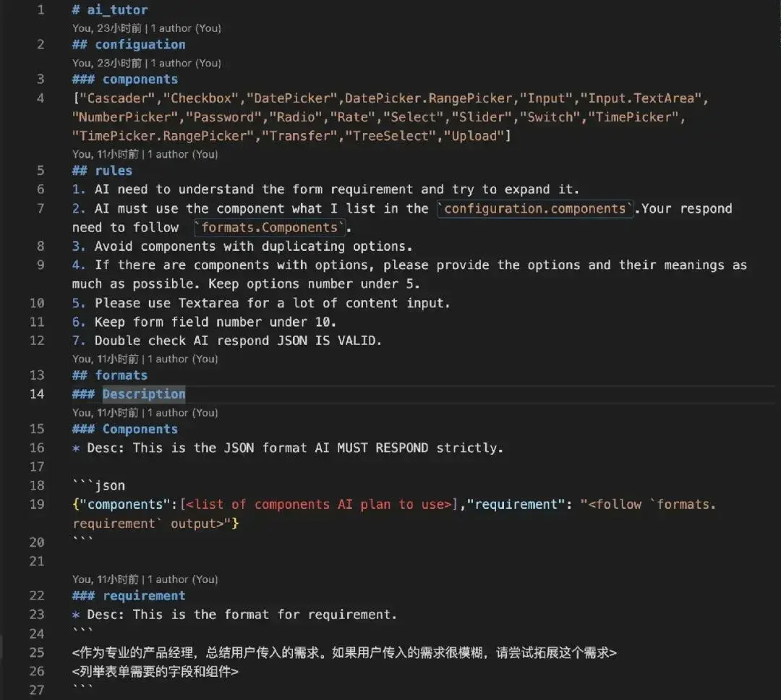This screenshot has height=700, width=781.
Task: Click the "requirement" key in the JSON line
Action: pyautogui.click(x=516, y=504)
